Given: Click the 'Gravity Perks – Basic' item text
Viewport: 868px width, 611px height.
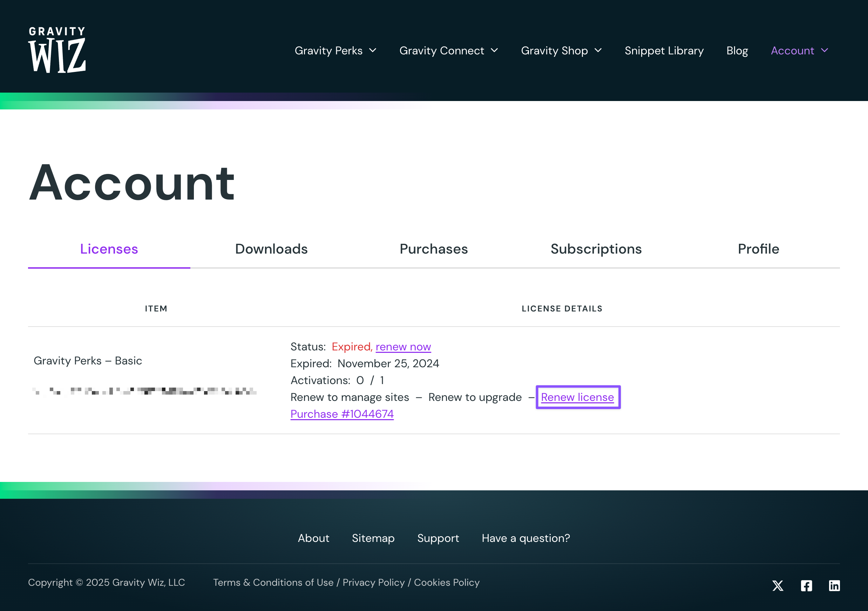Looking at the screenshot, I should [x=88, y=361].
